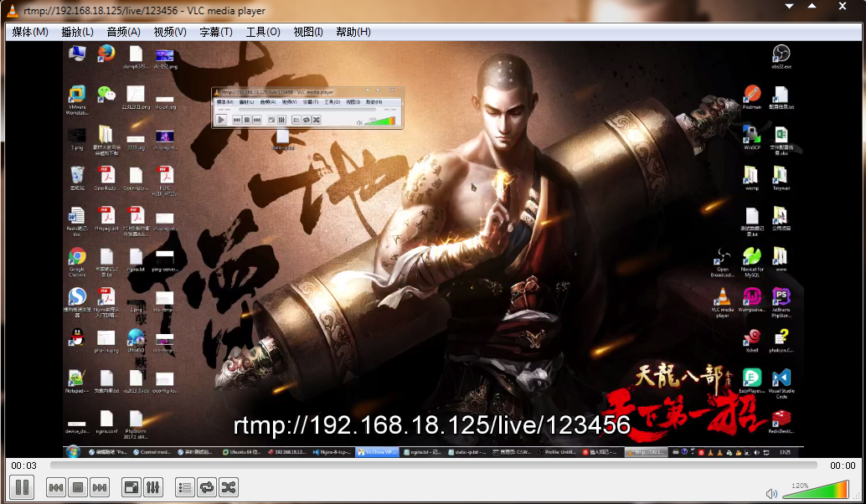Viewport: 866px width, 504px height.
Task: Click the WeChat icon in the video
Action: [106, 95]
